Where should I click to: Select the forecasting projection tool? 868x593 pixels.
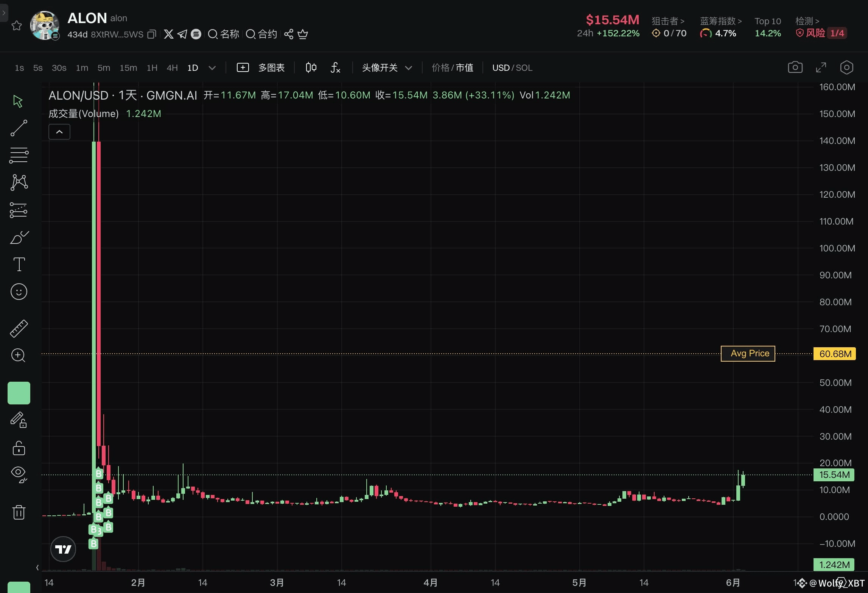[x=19, y=210]
